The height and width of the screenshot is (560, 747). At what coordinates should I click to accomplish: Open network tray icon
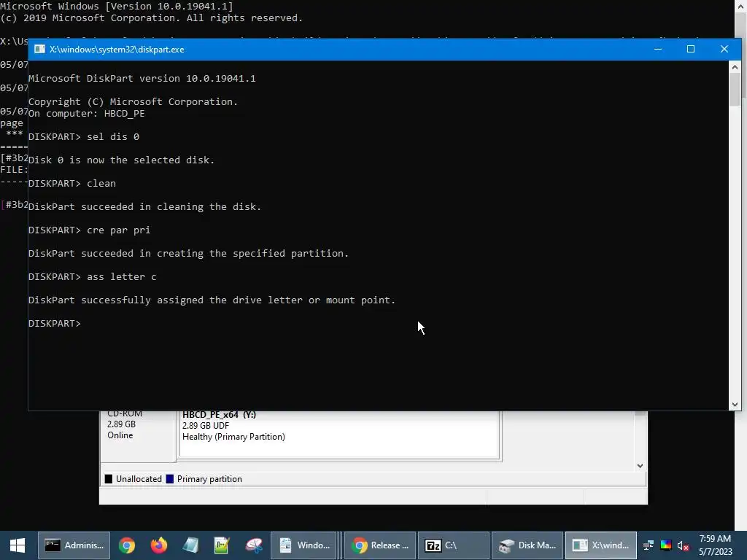649,545
